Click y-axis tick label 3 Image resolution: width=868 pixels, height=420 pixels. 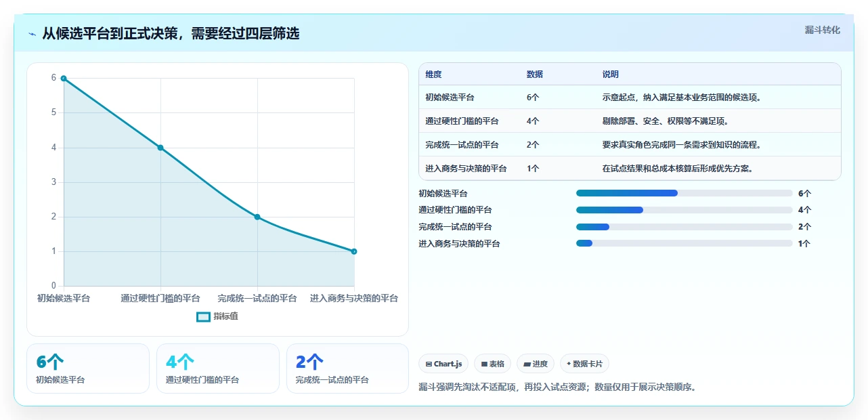53,182
